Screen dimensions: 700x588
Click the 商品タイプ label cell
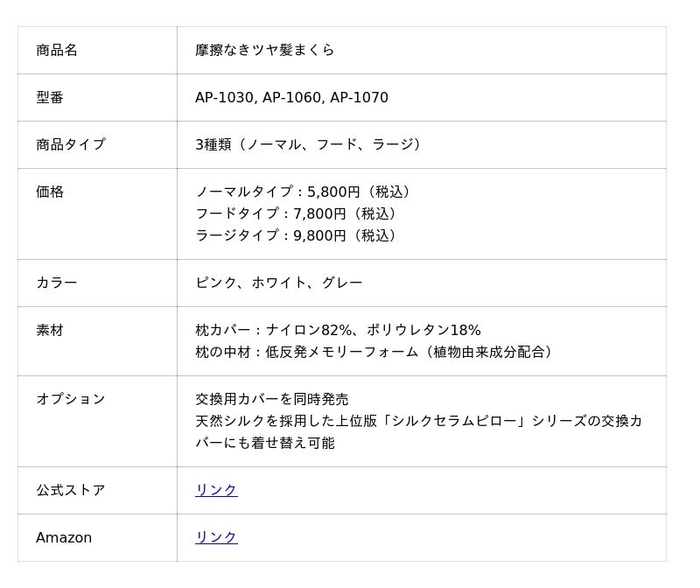[x=71, y=144]
